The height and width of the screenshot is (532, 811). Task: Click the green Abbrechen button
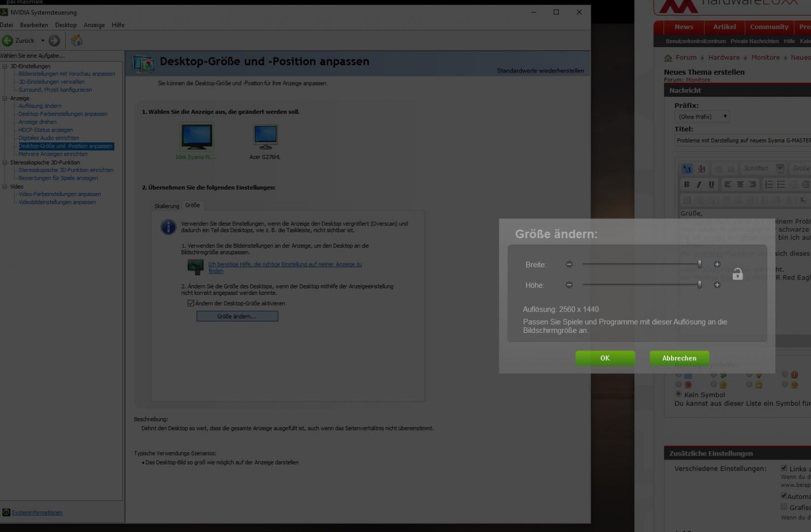click(679, 358)
